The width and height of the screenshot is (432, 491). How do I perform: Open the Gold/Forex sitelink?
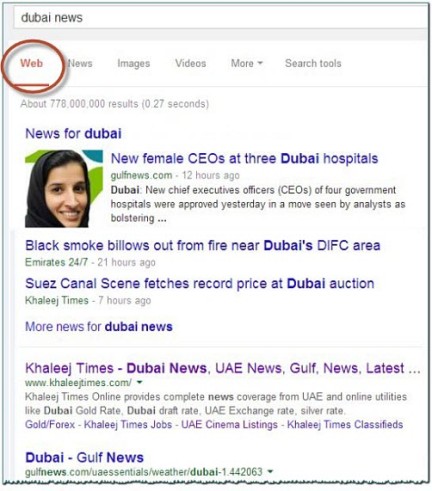point(50,424)
